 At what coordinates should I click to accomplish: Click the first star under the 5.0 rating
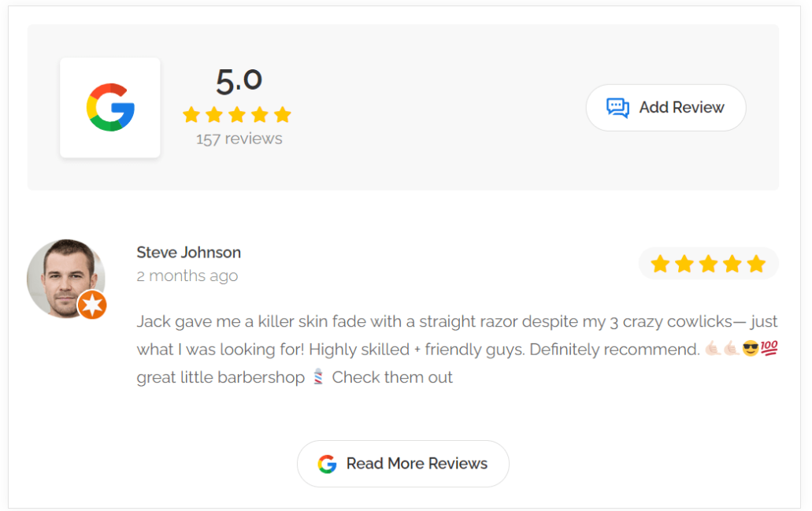(191, 115)
